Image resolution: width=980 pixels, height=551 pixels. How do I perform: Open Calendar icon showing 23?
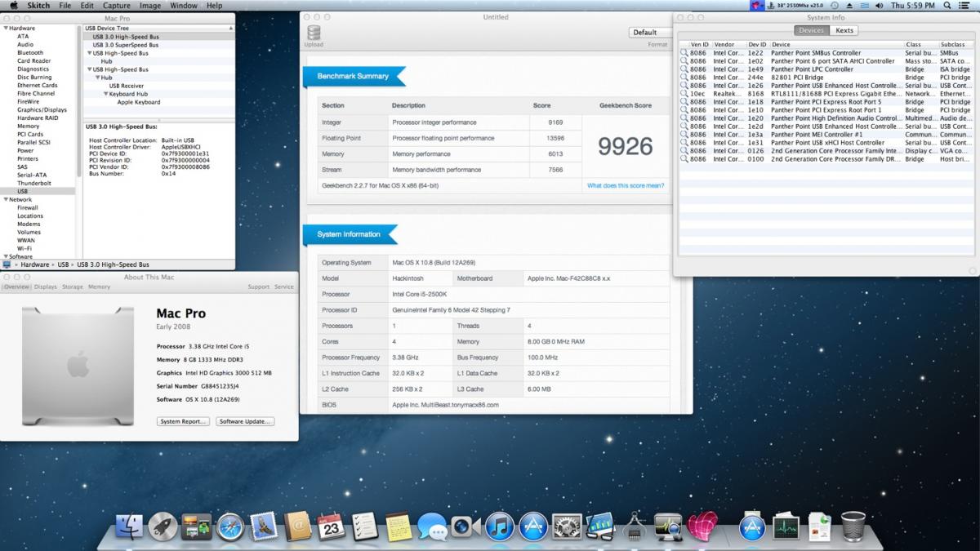tap(331, 527)
